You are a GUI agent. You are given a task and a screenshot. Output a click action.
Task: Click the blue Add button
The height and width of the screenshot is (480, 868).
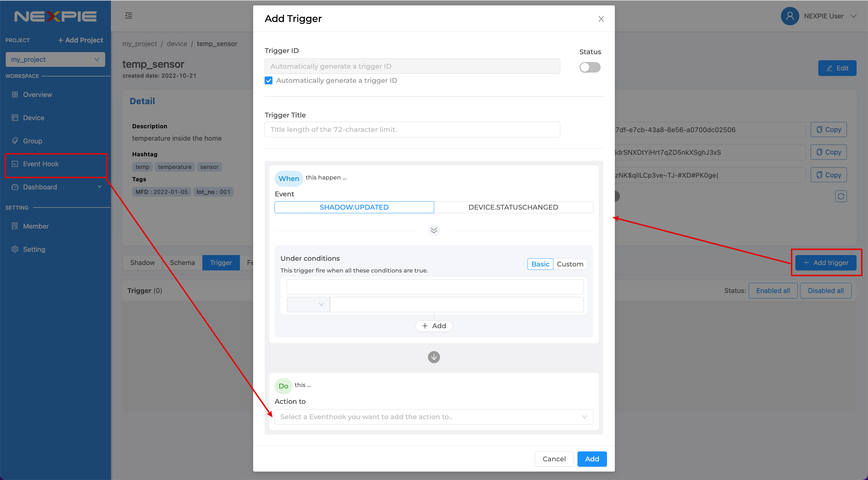pos(592,459)
